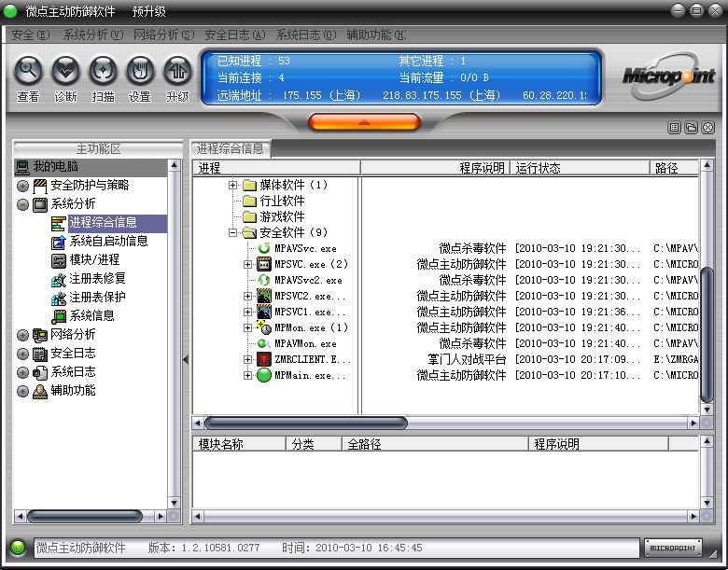728x570 pixels.
Task: Open the 辅助功能 menu
Action: (x=376, y=35)
